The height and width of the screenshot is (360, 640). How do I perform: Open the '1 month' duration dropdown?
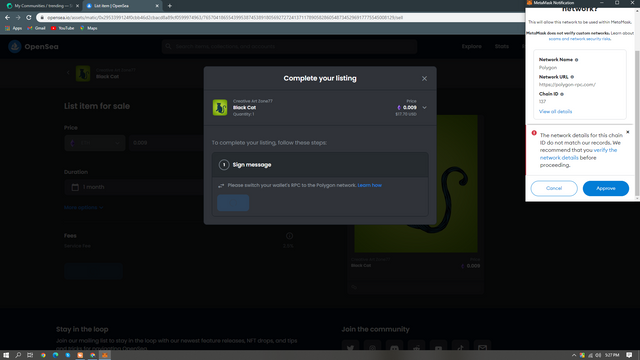coord(134,187)
